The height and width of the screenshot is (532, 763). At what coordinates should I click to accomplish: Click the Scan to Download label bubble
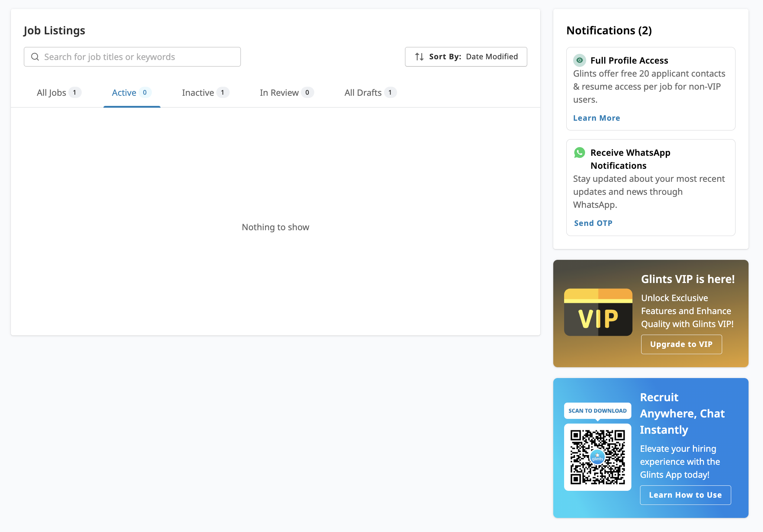click(597, 411)
